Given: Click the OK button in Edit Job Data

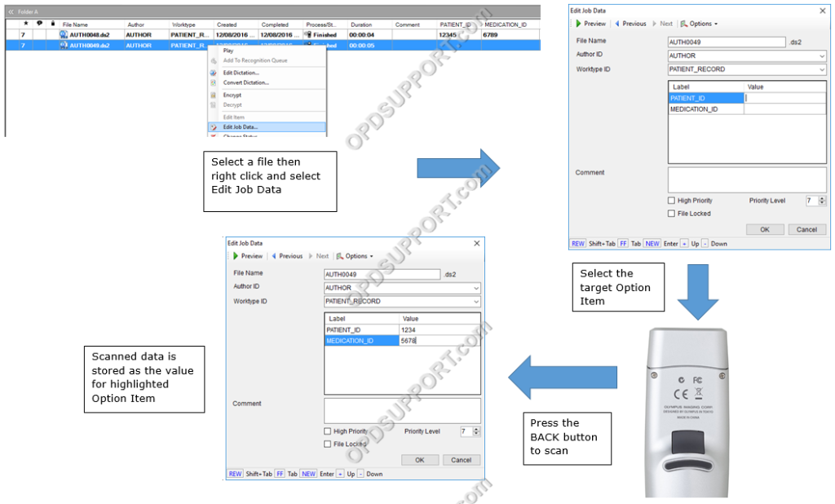Looking at the screenshot, I should tap(765, 229).
